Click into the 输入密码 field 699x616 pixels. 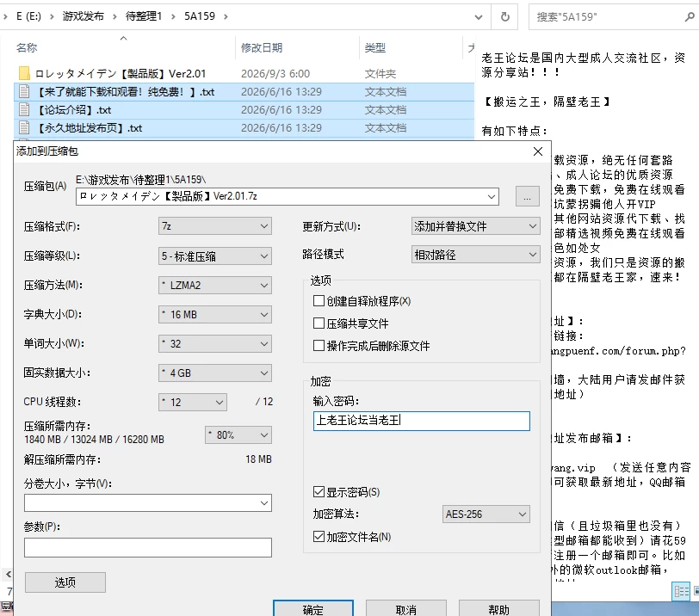[x=422, y=421]
